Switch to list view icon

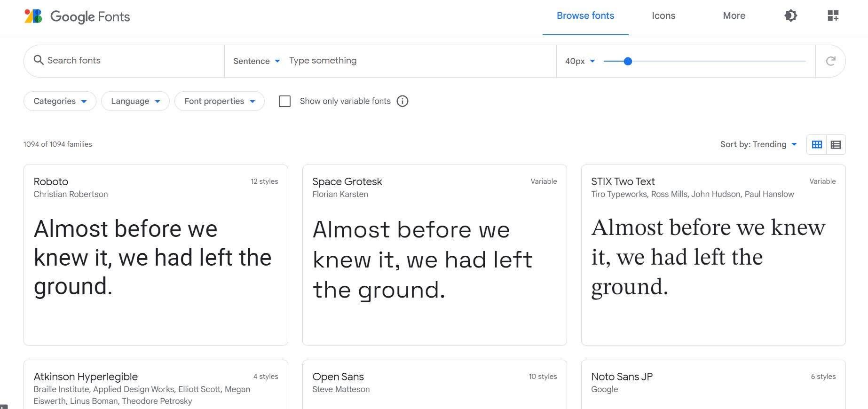[x=836, y=144]
